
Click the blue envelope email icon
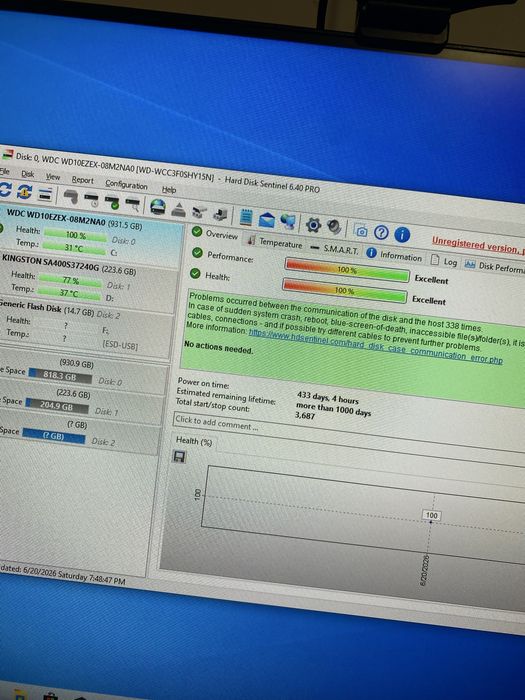point(267,220)
